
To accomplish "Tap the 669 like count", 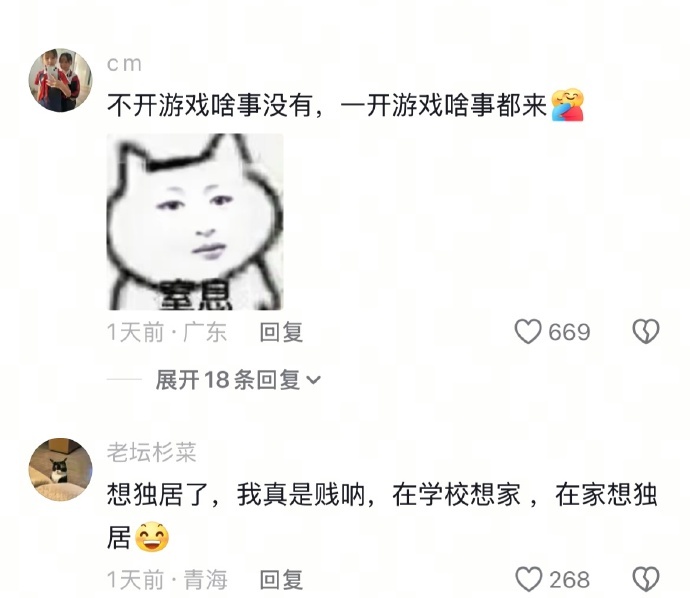I will point(569,332).
